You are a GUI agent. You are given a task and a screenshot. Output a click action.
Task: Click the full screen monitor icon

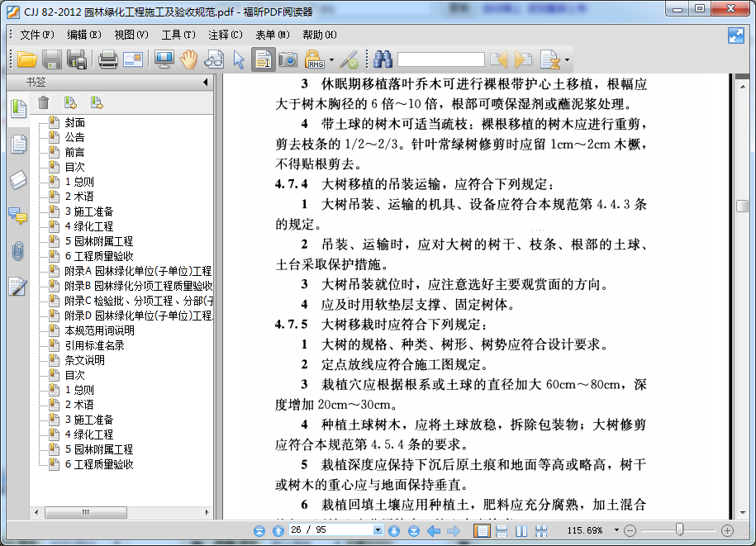tap(164, 59)
